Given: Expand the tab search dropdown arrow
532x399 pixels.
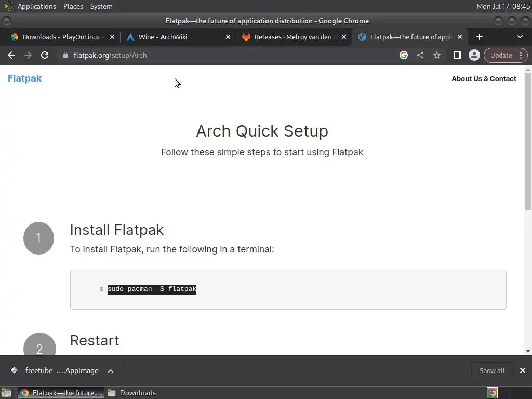Looking at the screenshot, I should 520,37.
